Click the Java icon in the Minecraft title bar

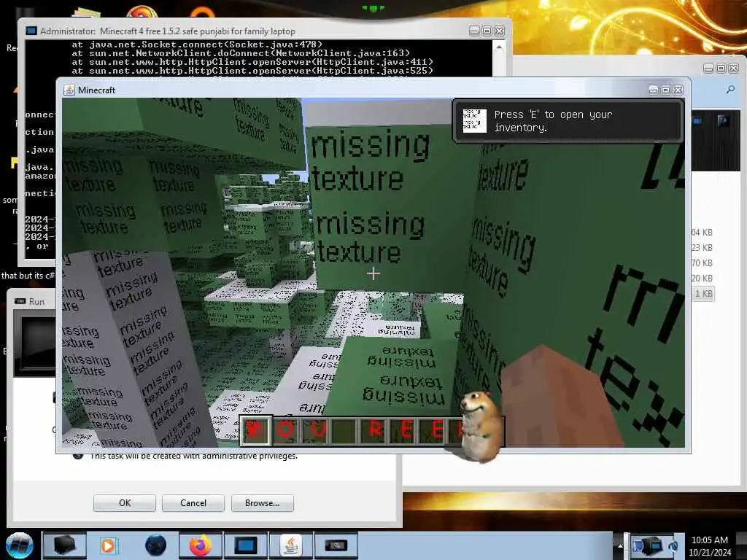click(x=69, y=90)
